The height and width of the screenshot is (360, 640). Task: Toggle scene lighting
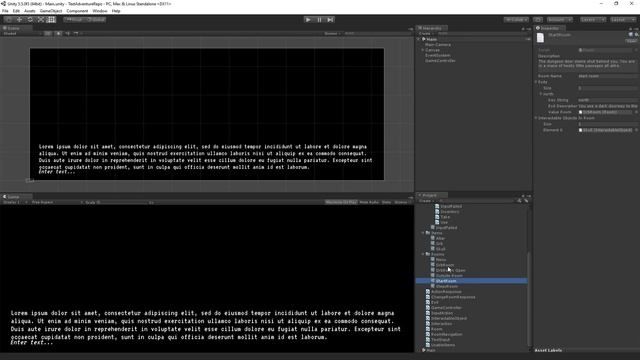[58, 33]
